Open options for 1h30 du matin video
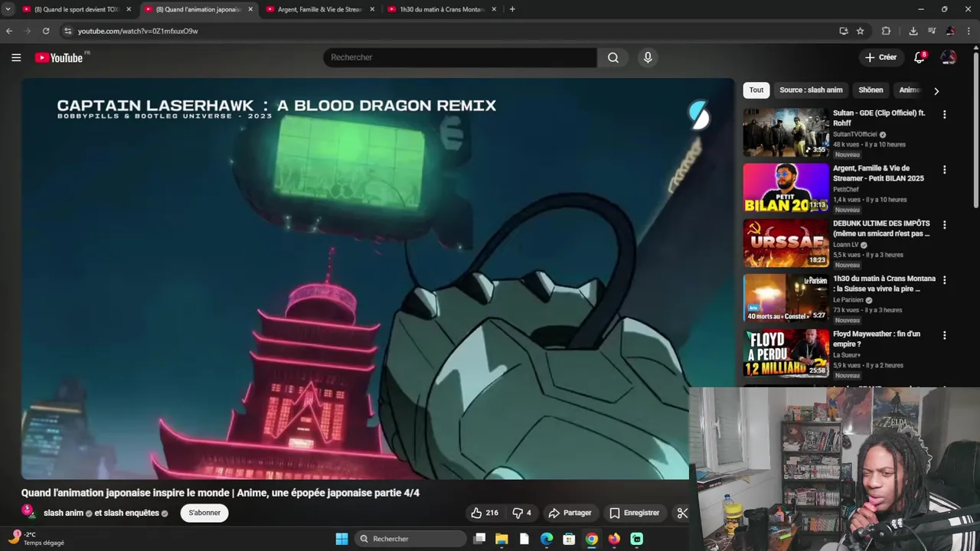The height and width of the screenshot is (551, 980). (x=944, y=279)
